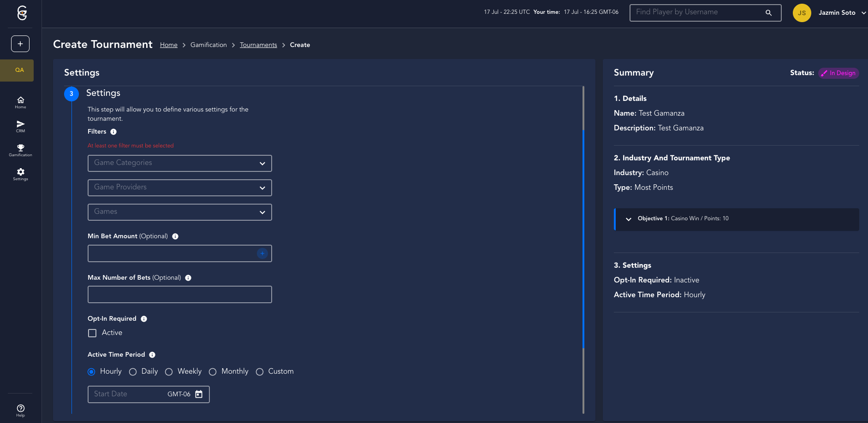Click the Help question mark icon

[x=20, y=410]
